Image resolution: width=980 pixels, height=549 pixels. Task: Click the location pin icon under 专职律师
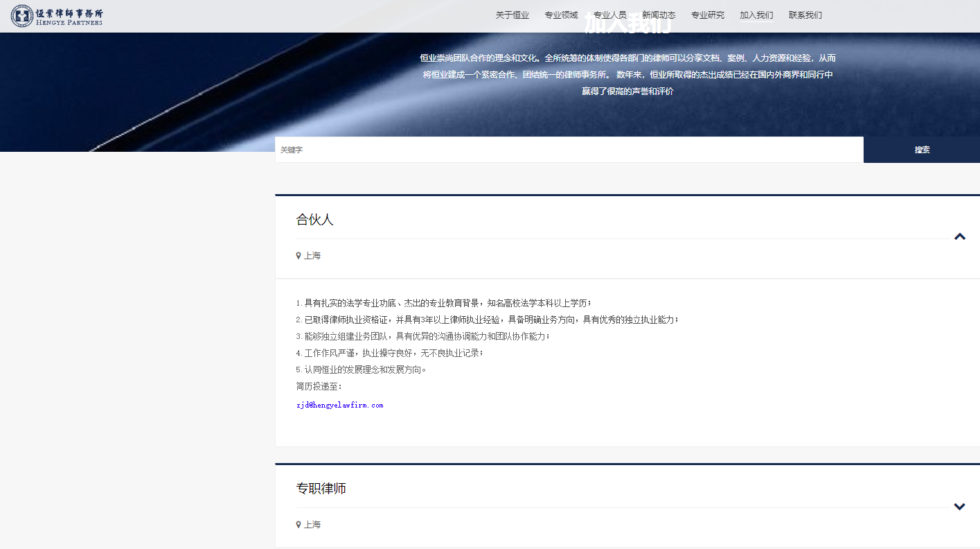[x=299, y=524]
